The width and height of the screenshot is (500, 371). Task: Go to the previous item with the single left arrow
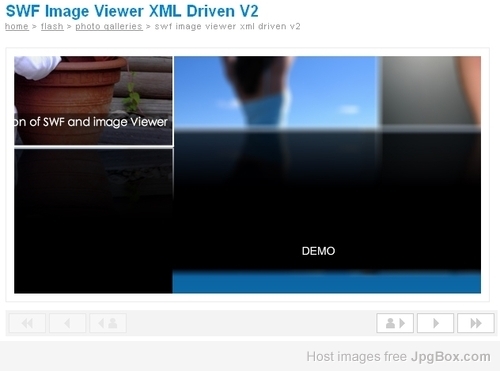tap(68, 323)
